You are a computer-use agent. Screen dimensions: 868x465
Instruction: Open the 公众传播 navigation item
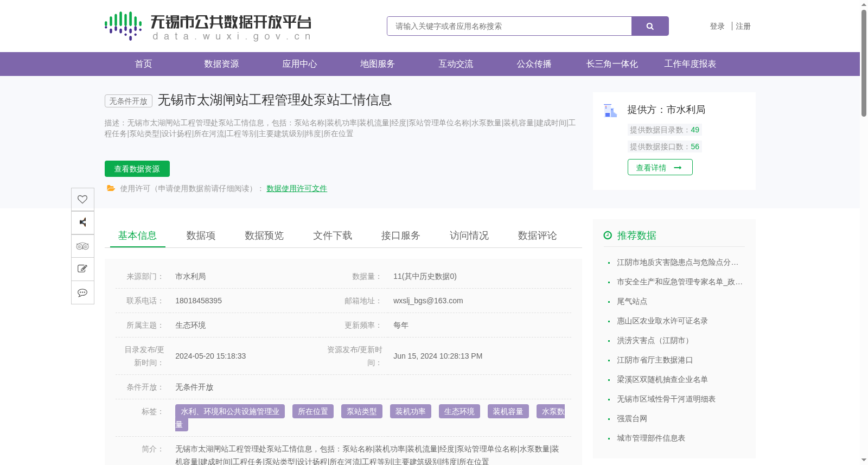(534, 64)
